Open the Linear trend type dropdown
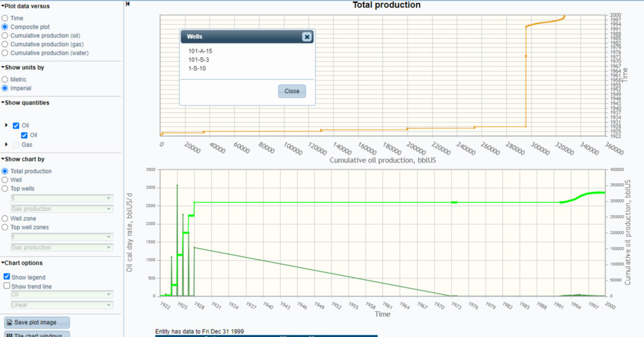Viewport: 644px width, 337px height. pyautogui.click(x=62, y=305)
